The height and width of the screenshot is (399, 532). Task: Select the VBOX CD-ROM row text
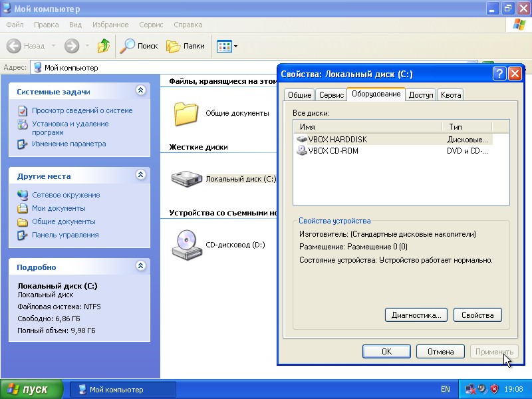[333, 151]
